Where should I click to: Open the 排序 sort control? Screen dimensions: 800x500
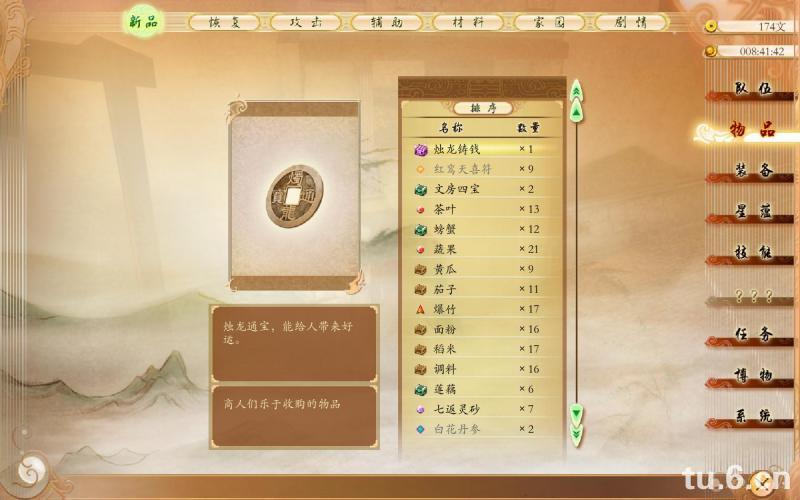pos(483,108)
